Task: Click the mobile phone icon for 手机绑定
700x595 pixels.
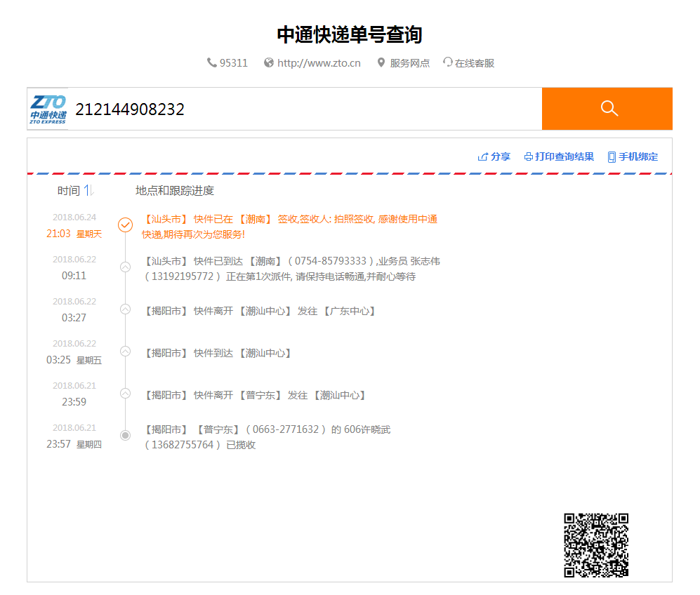Action: point(612,157)
